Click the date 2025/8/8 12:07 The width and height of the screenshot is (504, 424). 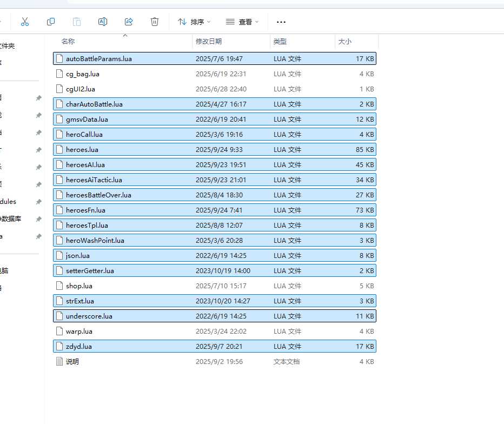[x=219, y=225]
